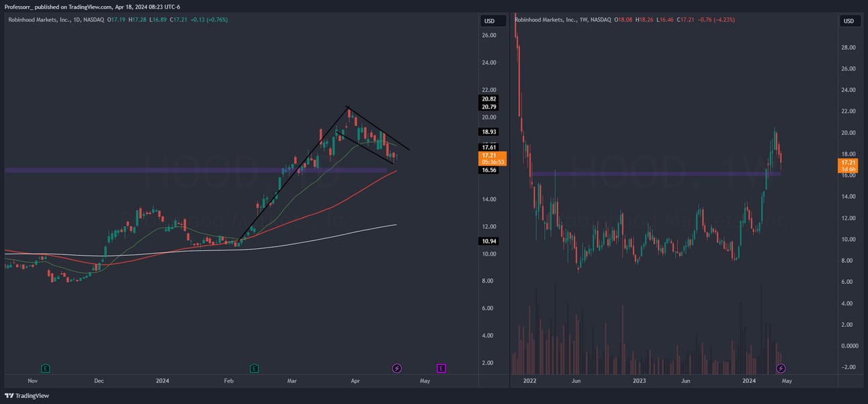
Task: Click the November earnings E marker
Action: coord(46,368)
